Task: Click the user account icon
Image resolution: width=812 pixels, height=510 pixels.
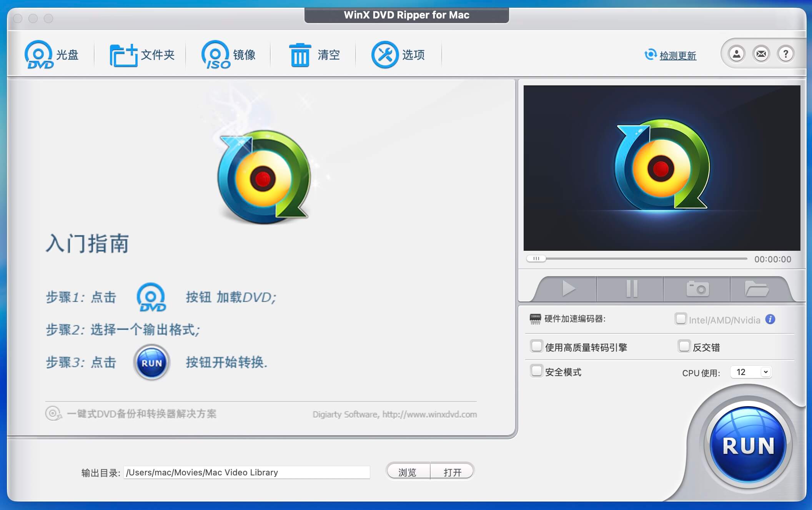Action: [x=736, y=54]
